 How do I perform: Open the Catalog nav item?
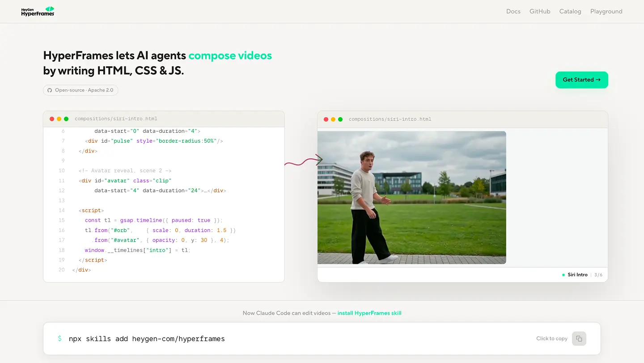coord(570,11)
